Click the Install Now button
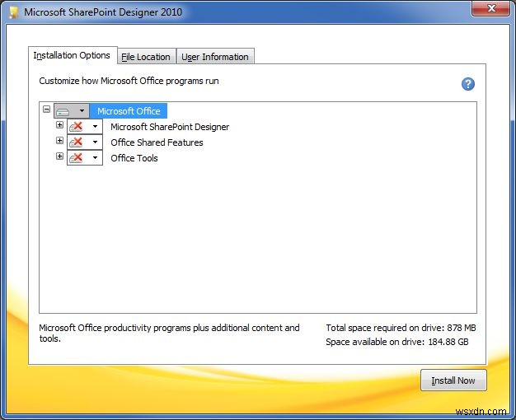516x420 pixels. (x=453, y=380)
